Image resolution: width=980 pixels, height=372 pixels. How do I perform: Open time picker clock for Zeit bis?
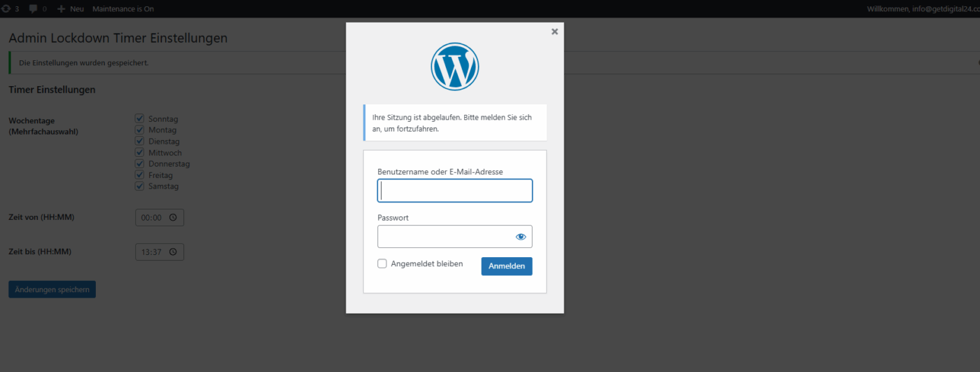(173, 252)
